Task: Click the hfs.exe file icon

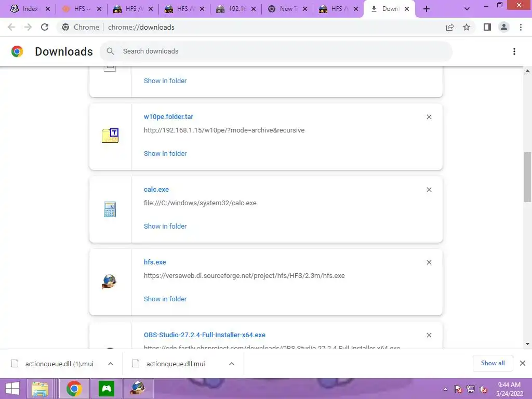Action: [x=109, y=282]
